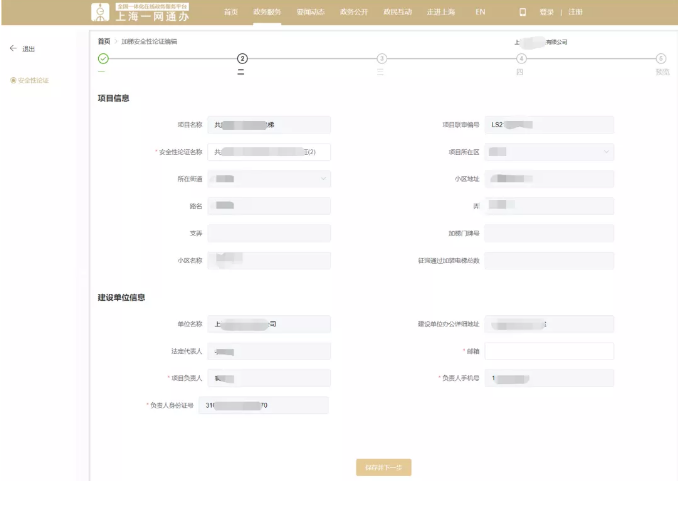Click the 安全性论证 sidebar icon
The width and height of the screenshot is (678, 511).
click(12, 80)
